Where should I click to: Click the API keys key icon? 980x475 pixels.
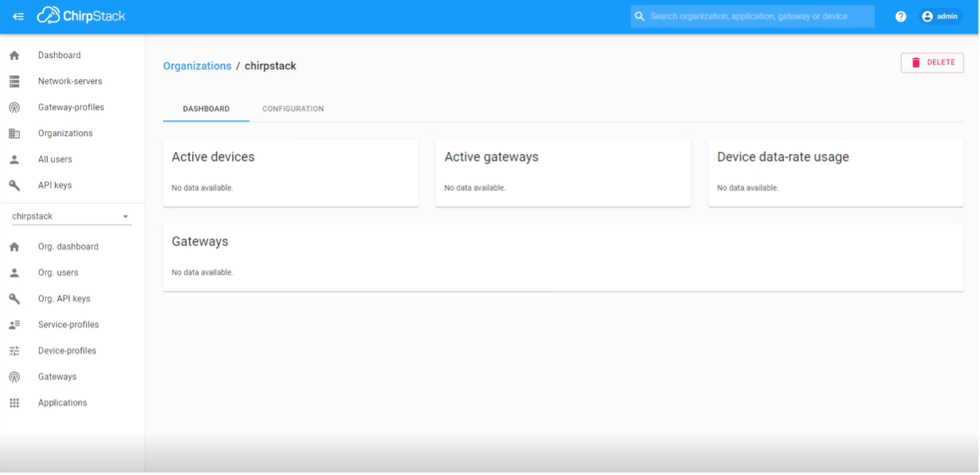[x=14, y=185]
